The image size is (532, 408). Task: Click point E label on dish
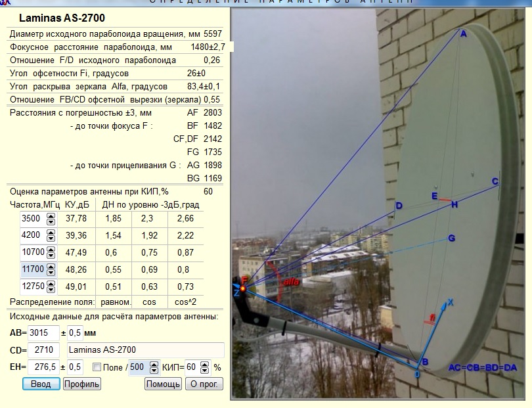click(x=434, y=196)
